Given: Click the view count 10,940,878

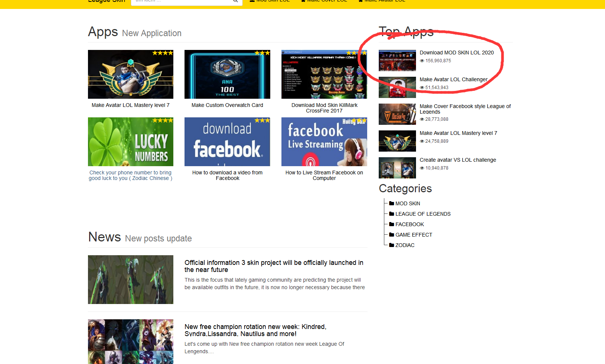Looking at the screenshot, I should [x=437, y=168].
